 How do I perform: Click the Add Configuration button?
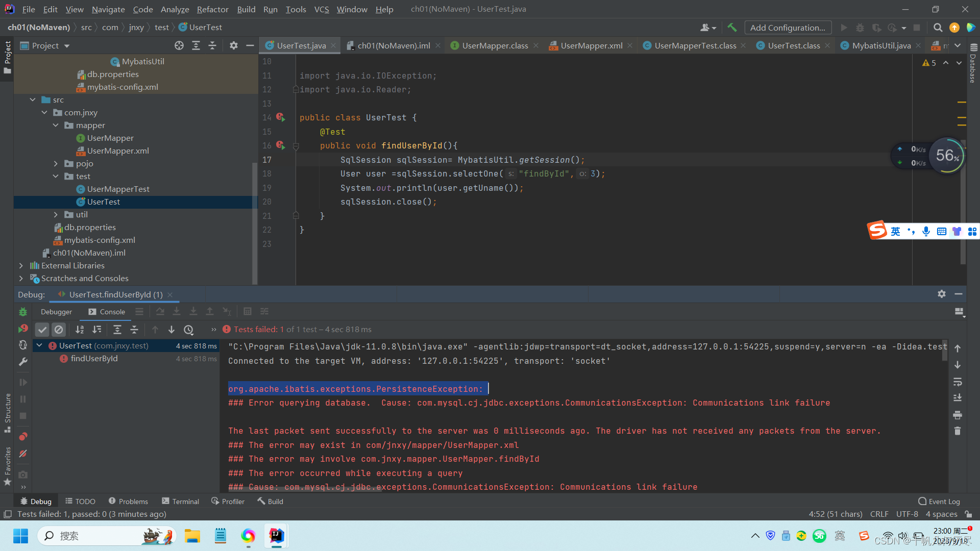click(788, 28)
